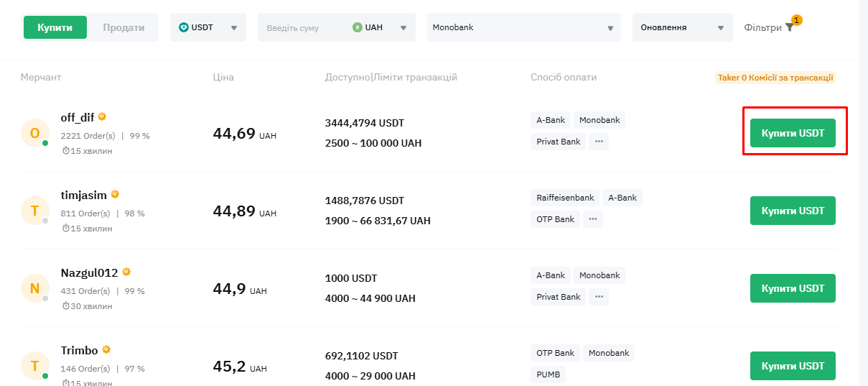Expand the Monobank payment method dropdown
The image size is (868, 386).
point(524,27)
